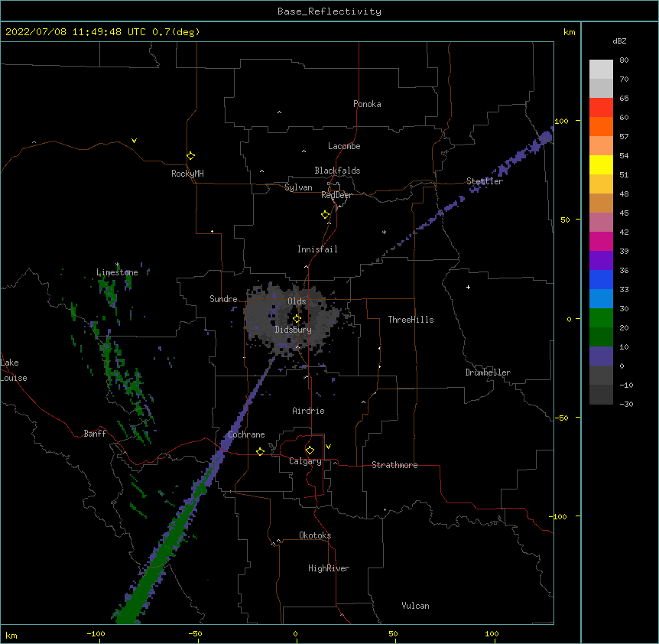
Task: Click the Strathmore label
Action: [x=394, y=465]
